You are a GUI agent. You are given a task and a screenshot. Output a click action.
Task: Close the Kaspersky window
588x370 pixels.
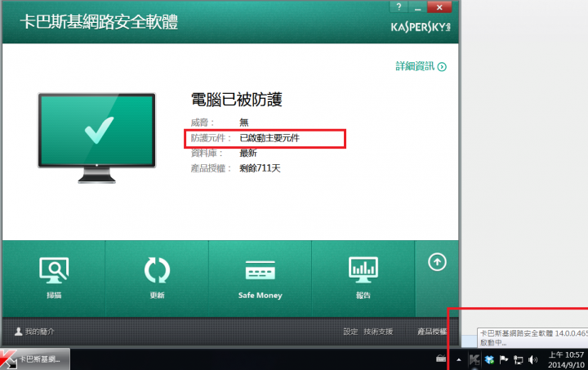point(439,7)
